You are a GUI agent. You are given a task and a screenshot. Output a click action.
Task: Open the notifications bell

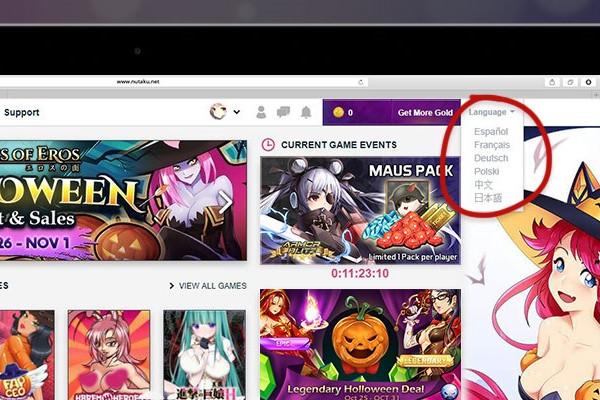306,112
